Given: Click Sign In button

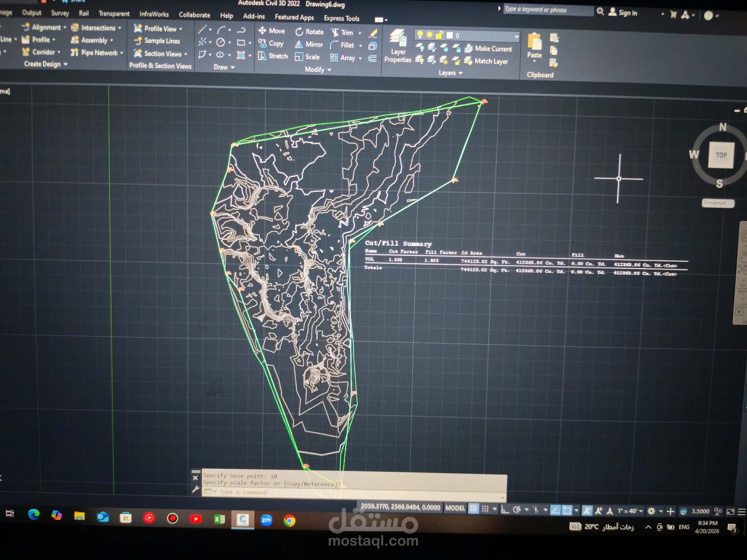Looking at the screenshot, I should click(x=623, y=13).
